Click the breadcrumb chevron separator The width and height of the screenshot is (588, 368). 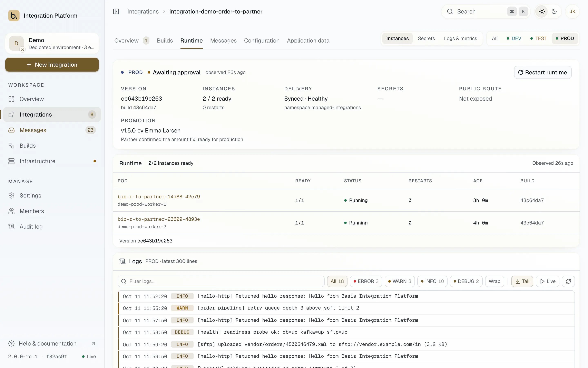(164, 11)
